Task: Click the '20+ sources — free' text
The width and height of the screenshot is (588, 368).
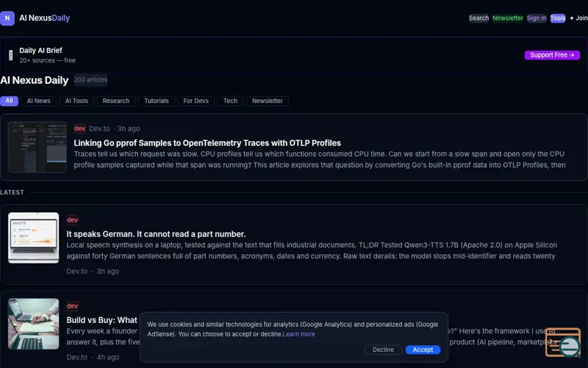Action: click(47, 60)
